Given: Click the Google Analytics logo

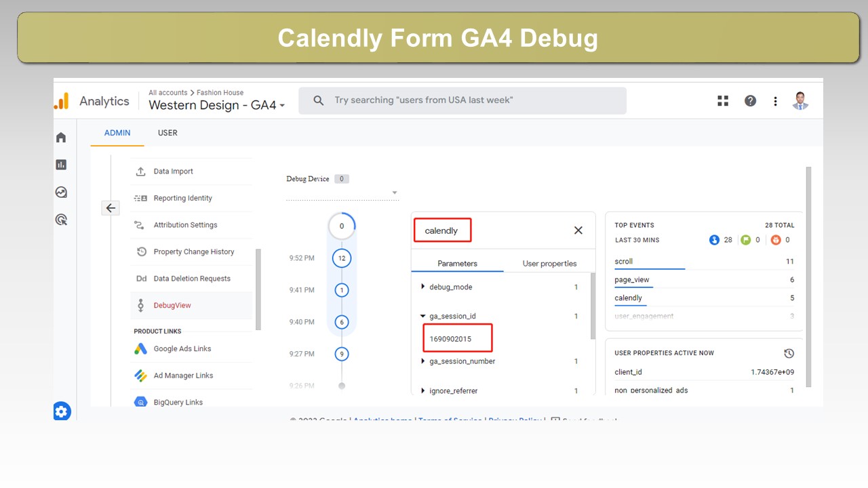Looking at the screenshot, I should (x=62, y=101).
